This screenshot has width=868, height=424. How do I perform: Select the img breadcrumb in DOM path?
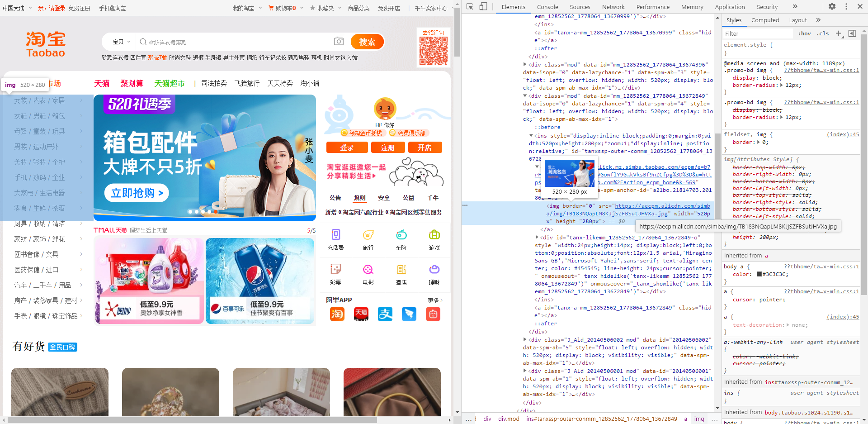point(699,419)
